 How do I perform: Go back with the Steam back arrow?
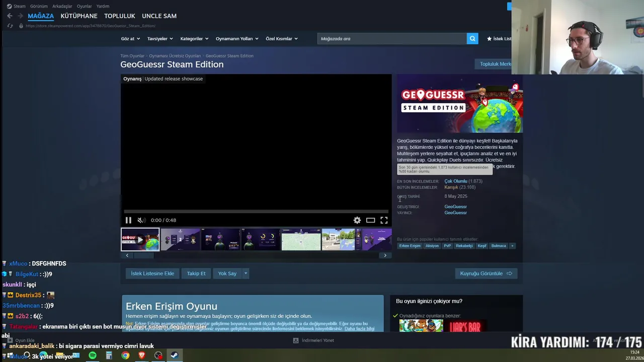(10, 16)
